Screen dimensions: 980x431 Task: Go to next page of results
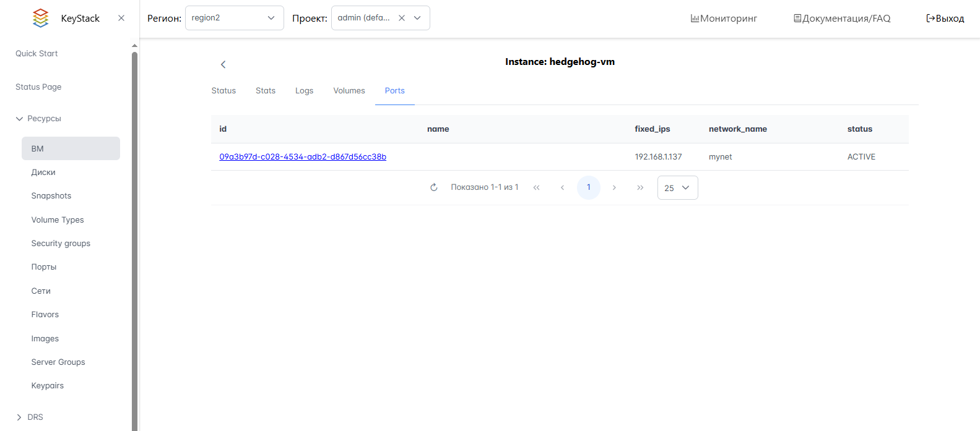click(614, 187)
